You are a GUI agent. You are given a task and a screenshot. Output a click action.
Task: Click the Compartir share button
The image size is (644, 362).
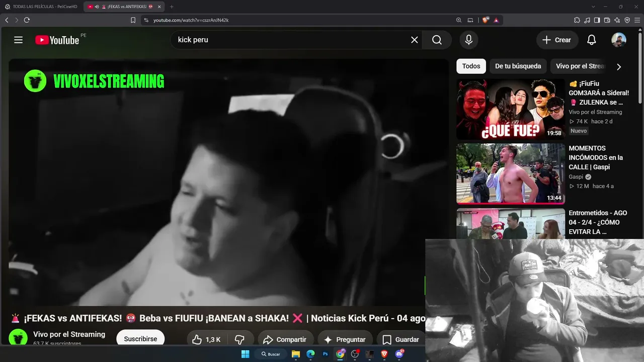285,339
